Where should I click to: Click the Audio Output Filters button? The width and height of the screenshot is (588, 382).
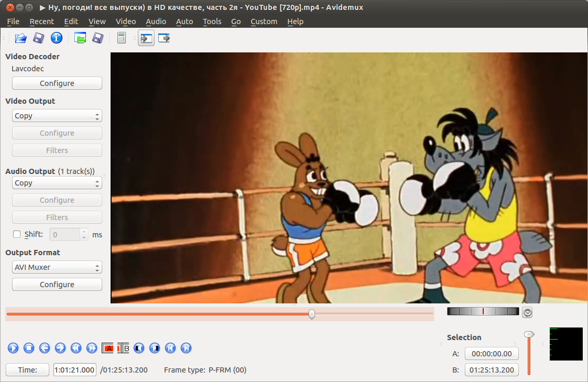pyautogui.click(x=57, y=217)
